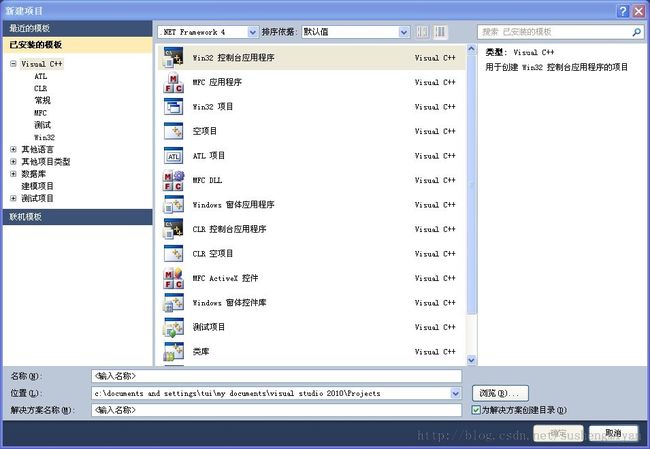Screen dimensions: 650x449
Task: Pick the 空项目 template icon
Action: click(x=173, y=131)
